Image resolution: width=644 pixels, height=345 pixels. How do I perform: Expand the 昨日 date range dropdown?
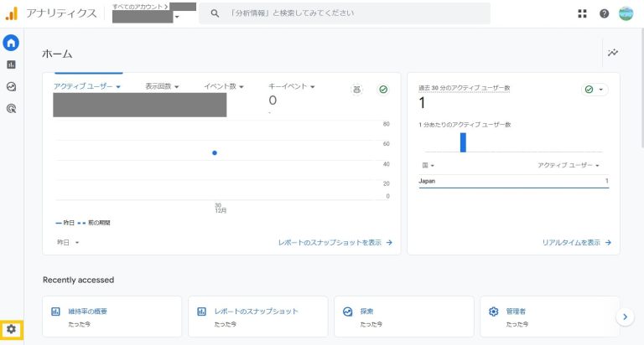point(68,242)
